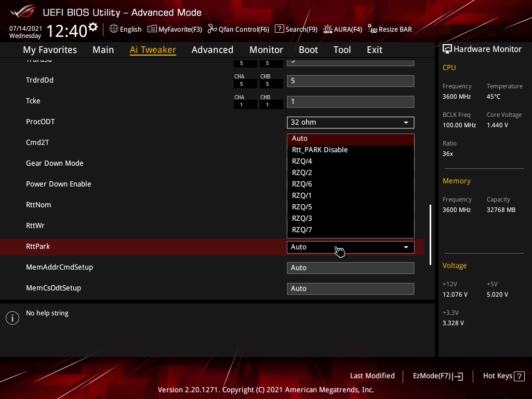Click the Hardware Monitor screen icon
This screenshot has width=532, height=399.
pyautogui.click(x=447, y=49)
